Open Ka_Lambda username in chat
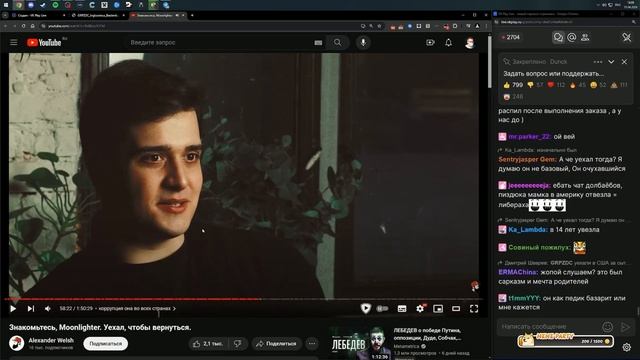The image size is (640, 360). (527, 229)
